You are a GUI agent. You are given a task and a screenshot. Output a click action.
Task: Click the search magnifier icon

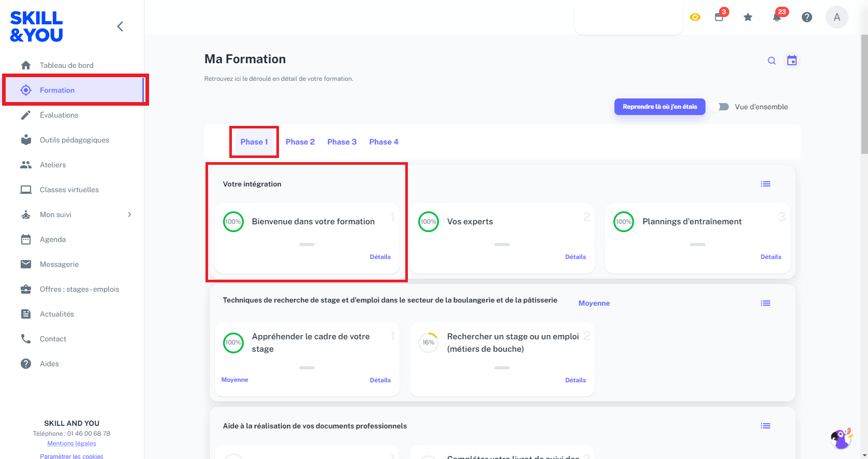point(772,61)
